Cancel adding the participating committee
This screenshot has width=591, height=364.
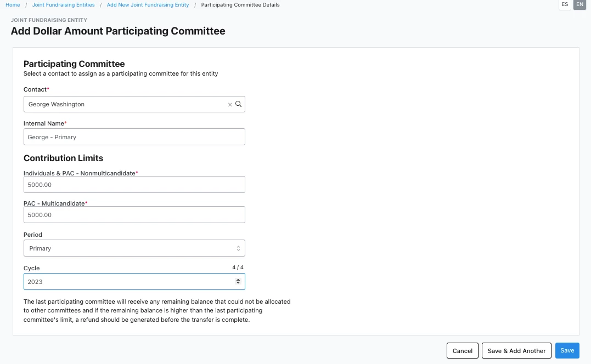(462, 350)
